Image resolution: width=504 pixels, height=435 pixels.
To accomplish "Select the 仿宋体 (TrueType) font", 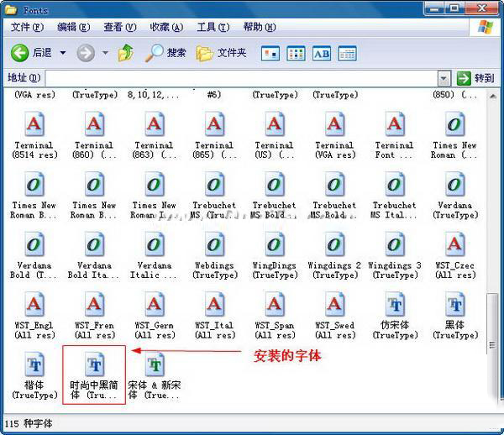I will (x=395, y=316).
